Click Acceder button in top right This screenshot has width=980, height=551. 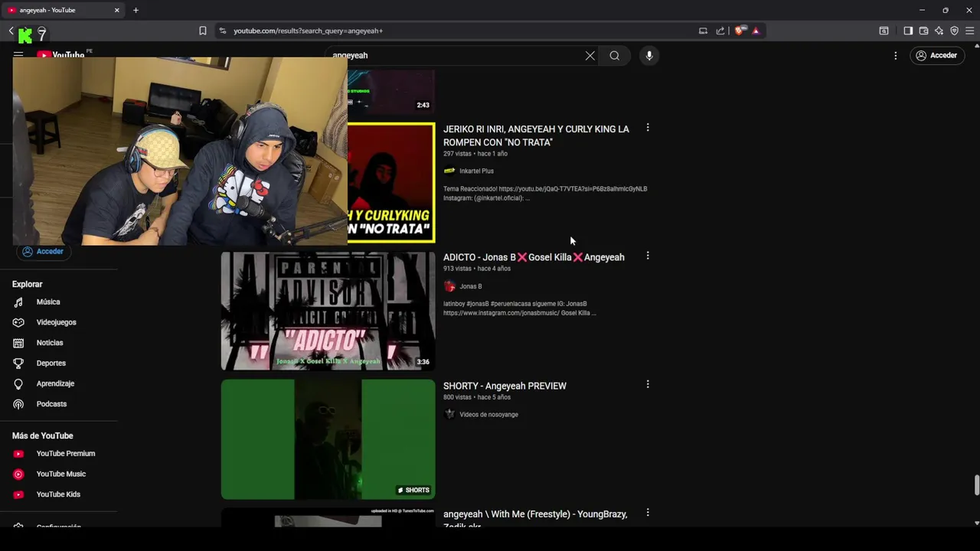936,55
